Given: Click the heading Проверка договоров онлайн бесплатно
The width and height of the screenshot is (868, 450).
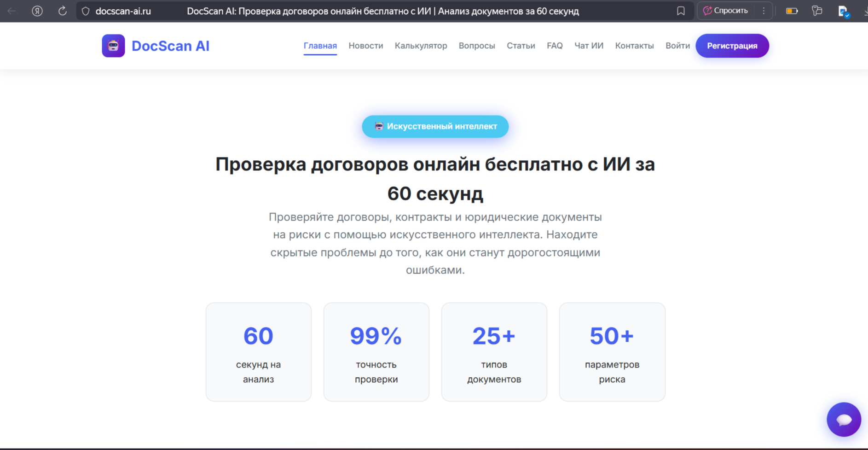Looking at the screenshot, I should click(x=435, y=179).
